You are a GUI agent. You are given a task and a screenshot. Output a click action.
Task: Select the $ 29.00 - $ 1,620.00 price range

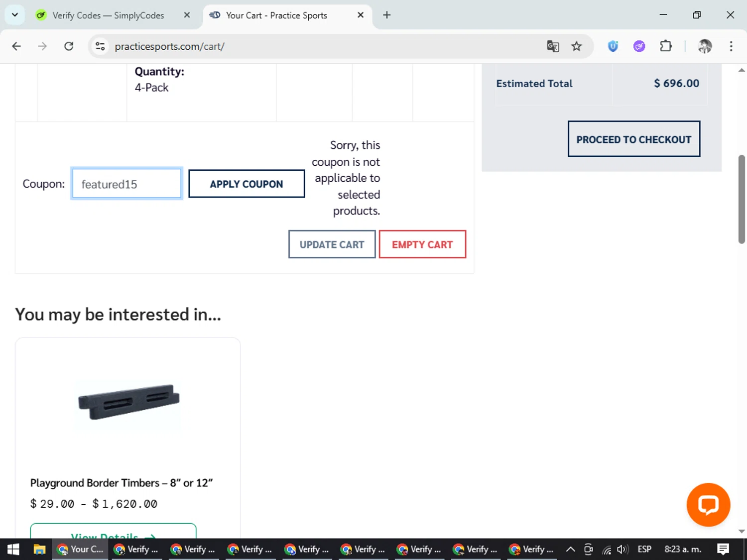[94, 504]
